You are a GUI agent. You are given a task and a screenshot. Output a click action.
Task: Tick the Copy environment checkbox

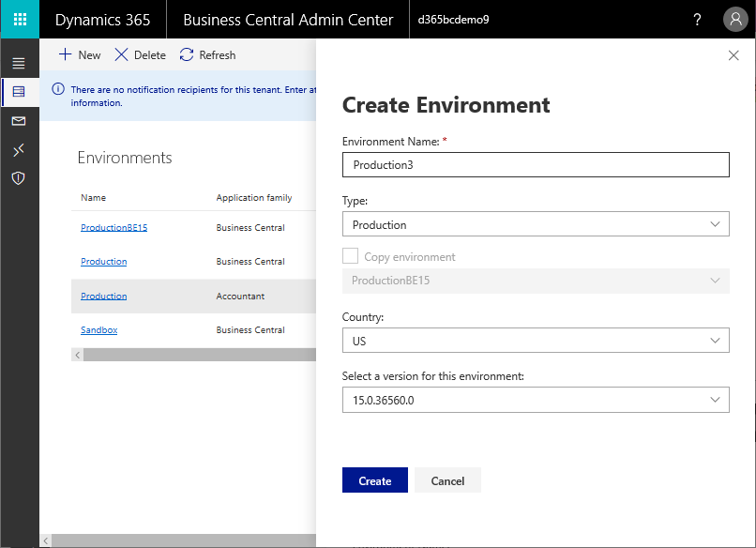click(350, 256)
